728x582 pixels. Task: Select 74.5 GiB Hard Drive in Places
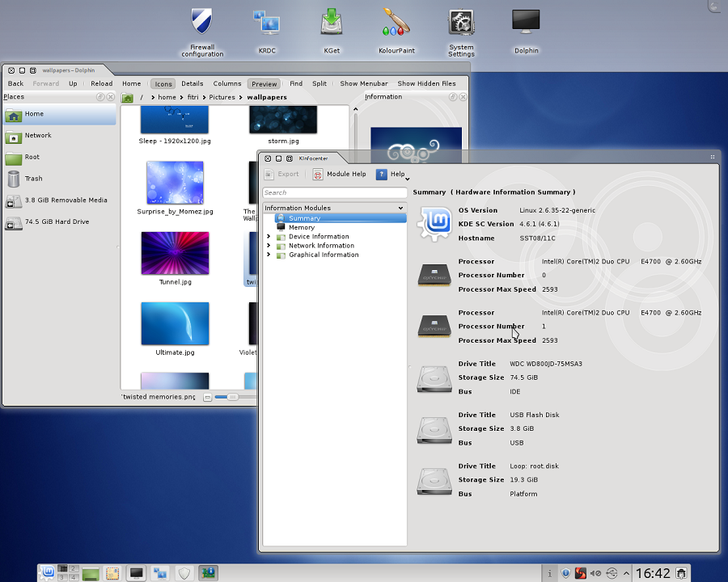coord(57,221)
